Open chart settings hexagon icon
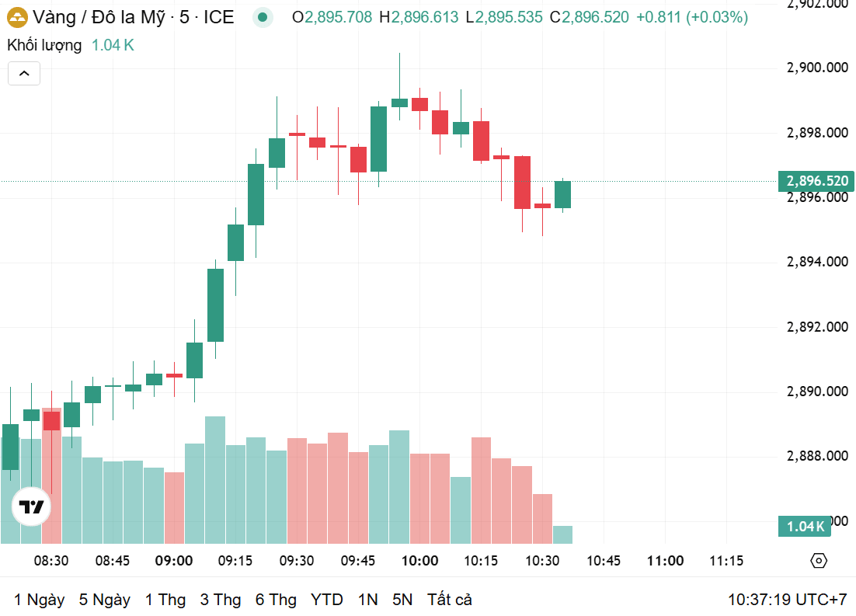Image resolution: width=856 pixels, height=616 pixels. point(819,561)
